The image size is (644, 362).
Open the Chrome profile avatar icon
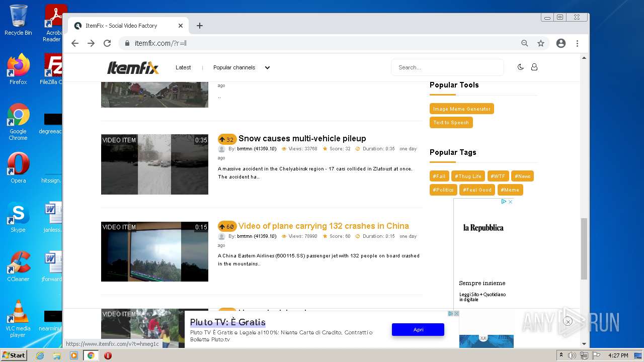561,43
